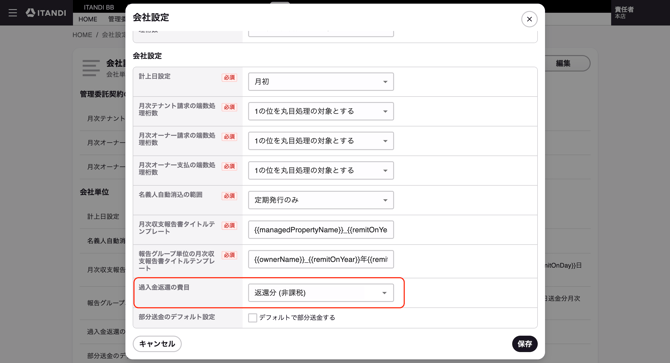Click the ITANDI BB header label

coord(99,7)
